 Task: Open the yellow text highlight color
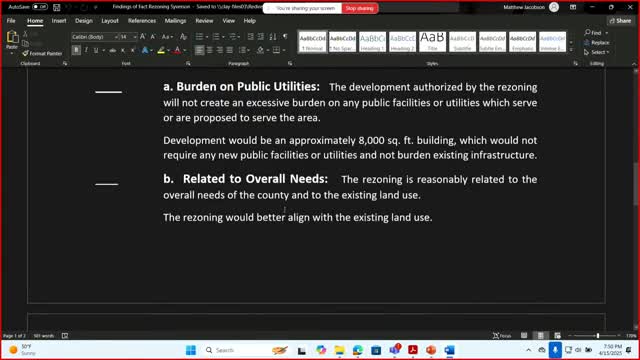tap(161, 50)
